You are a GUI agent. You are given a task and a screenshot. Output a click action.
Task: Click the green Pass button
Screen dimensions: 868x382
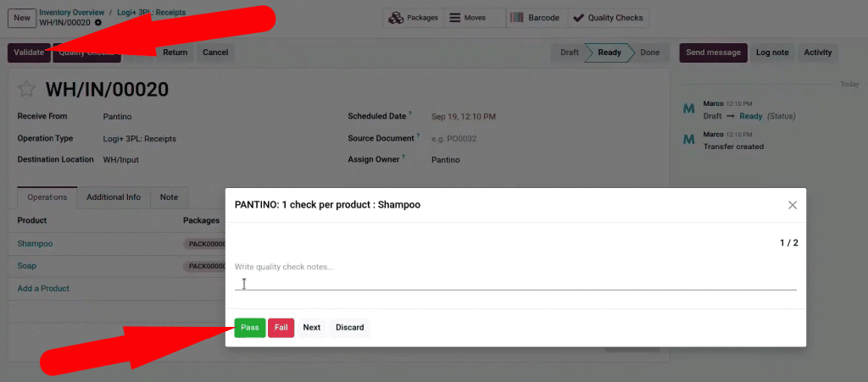tap(250, 327)
